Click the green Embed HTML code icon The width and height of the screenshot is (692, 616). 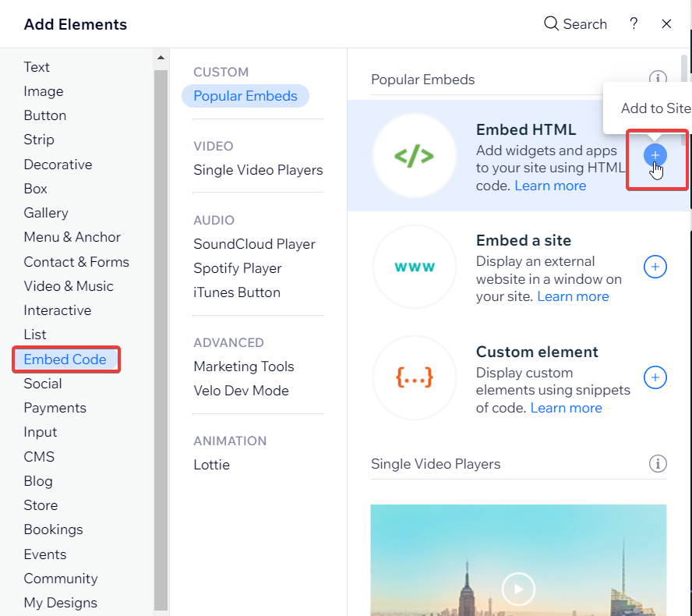click(x=414, y=155)
